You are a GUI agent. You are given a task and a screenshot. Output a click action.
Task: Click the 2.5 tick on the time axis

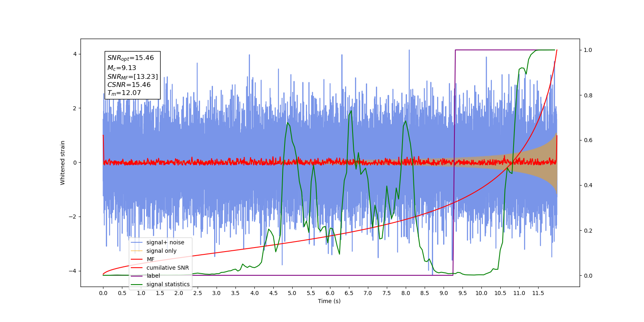198,293
